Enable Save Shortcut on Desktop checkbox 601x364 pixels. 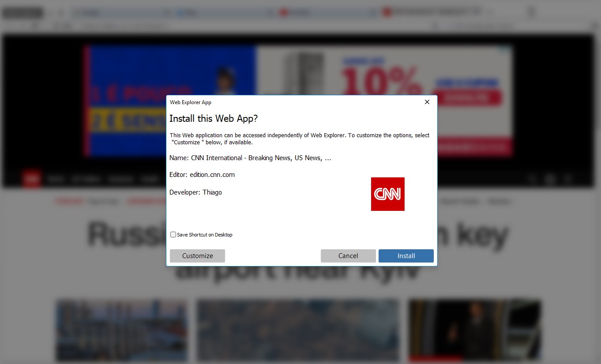(173, 235)
